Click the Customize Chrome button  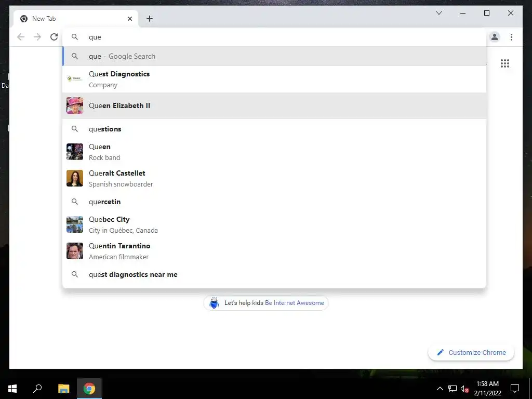471,353
